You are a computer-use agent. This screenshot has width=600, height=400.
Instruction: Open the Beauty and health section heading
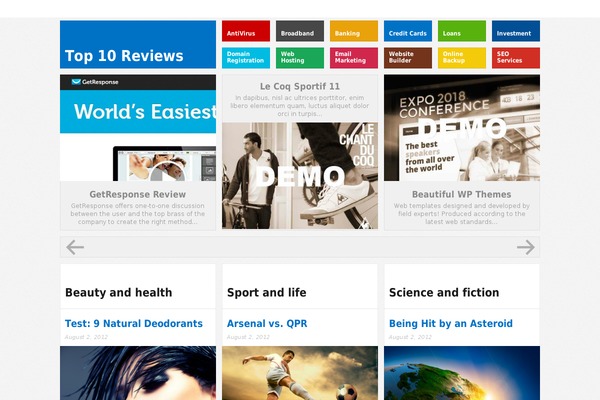click(x=119, y=292)
